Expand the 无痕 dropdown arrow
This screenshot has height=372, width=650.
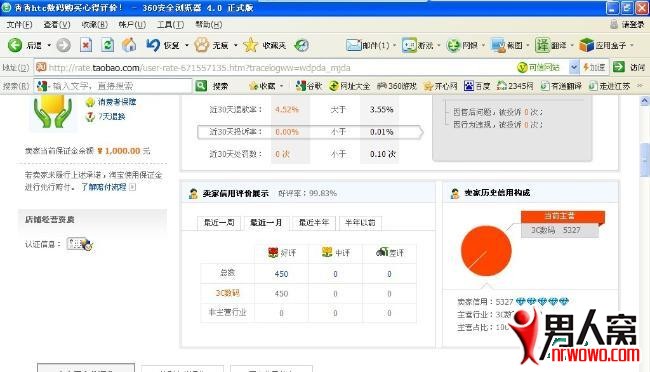pos(235,45)
